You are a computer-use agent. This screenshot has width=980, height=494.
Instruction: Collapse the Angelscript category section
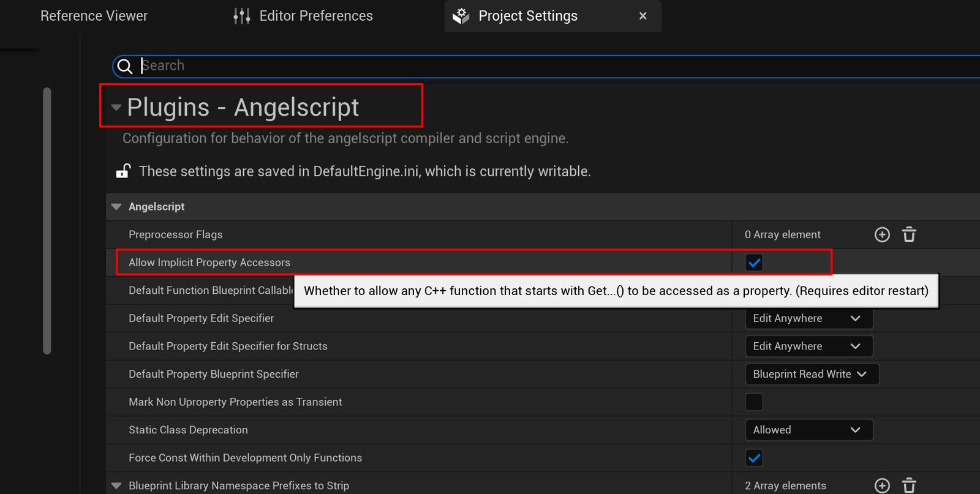pyautogui.click(x=116, y=207)
